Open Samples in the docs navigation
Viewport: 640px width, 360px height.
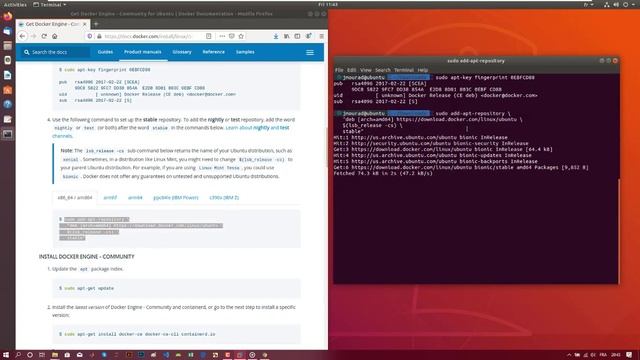click(x=245, y=52)
